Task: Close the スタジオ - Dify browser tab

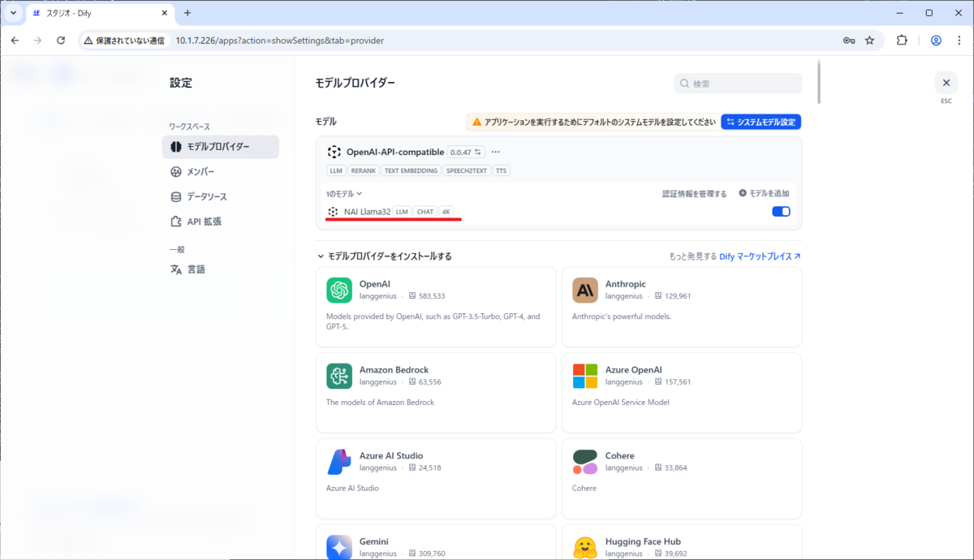Action: (163, 14)
